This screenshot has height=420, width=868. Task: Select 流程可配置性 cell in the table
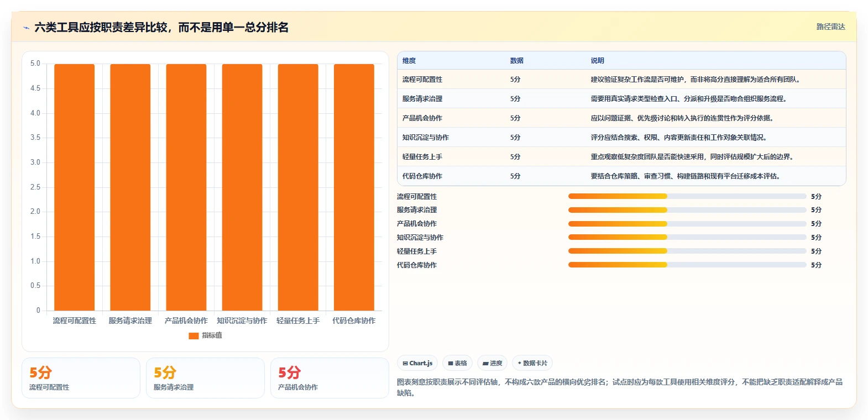click(422, 80)
